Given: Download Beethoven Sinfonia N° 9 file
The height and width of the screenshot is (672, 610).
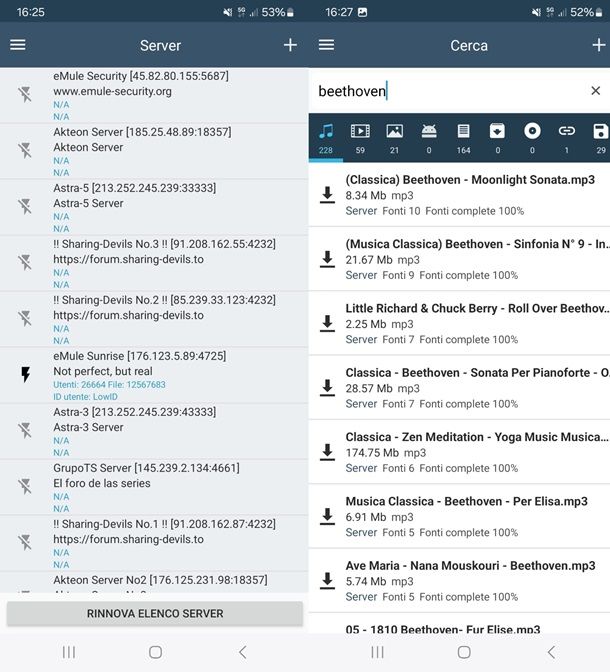Looking at the screenshot, I should click(x=328, y=259).
